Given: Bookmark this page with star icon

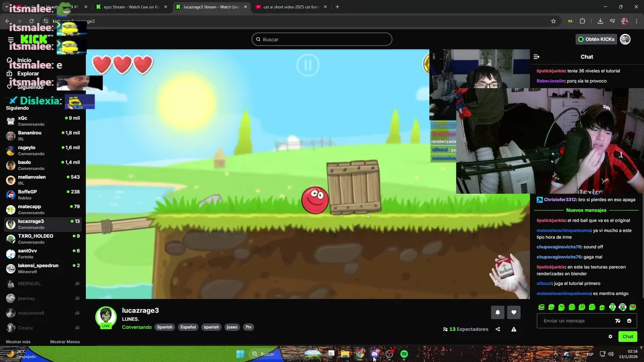Looking at the screenshot, I should point(553,21).
